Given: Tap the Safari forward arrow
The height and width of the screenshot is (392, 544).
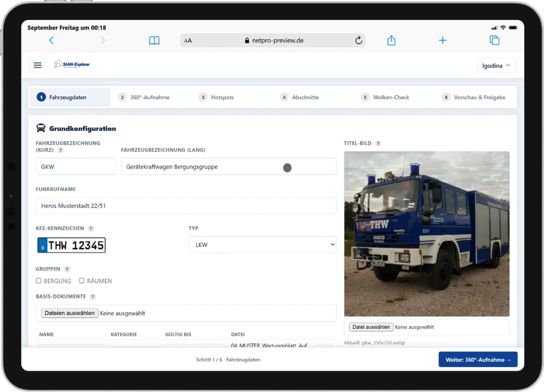Looking at the screenshot, I should pos(103,40).
